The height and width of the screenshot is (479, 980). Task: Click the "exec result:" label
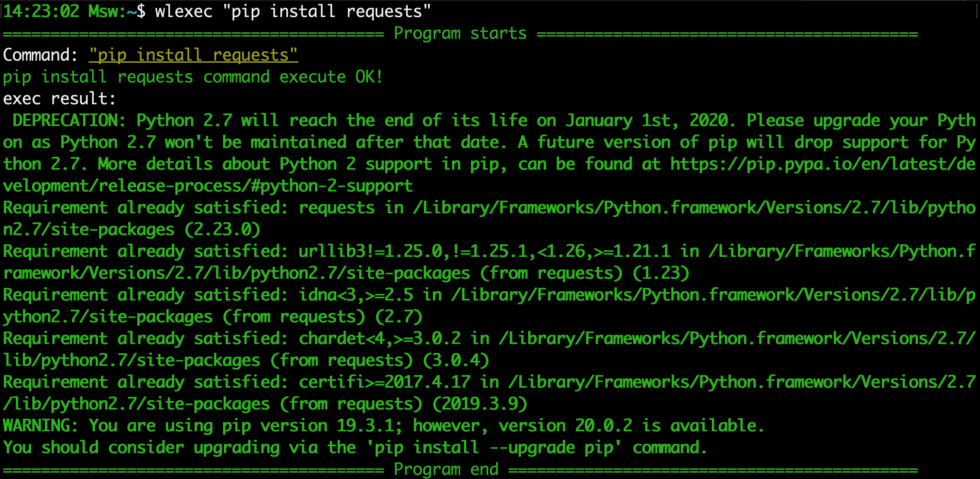pyautogui.click(x=59, y=98)
